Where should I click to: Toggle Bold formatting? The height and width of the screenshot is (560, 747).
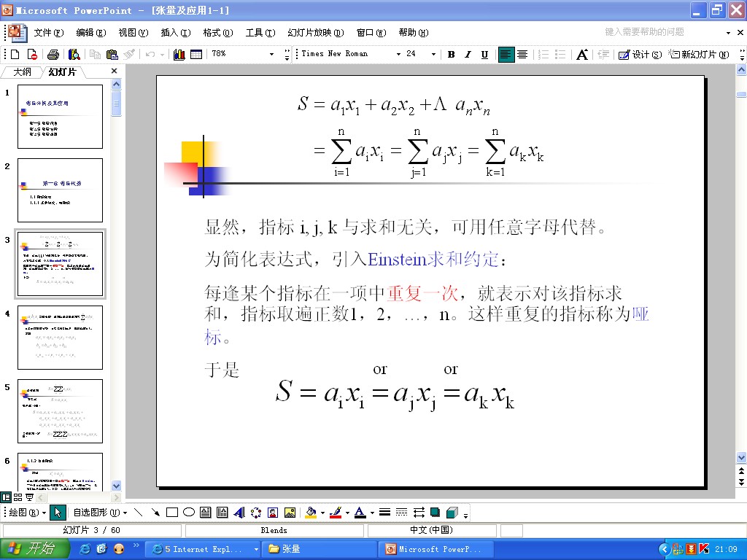pos(451,54)
